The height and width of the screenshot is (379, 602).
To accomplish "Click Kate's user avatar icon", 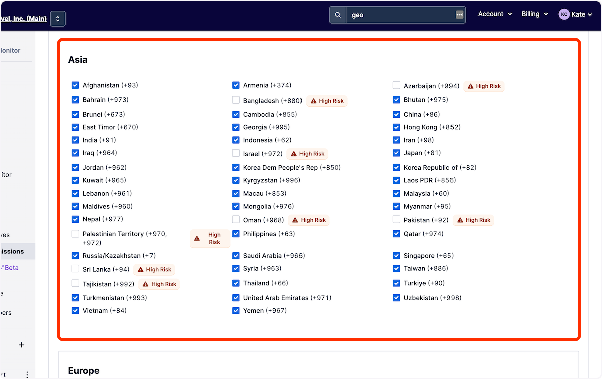I will tap(564, 15).
